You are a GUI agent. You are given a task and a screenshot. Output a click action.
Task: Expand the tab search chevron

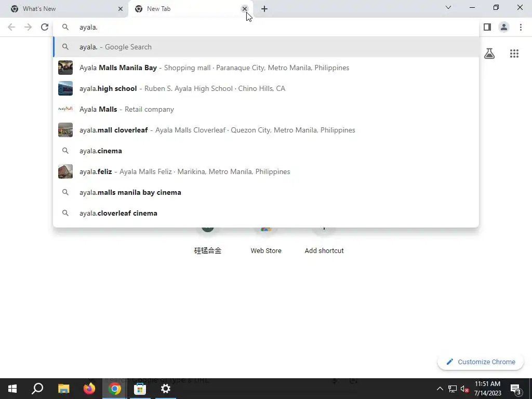(x=448, y=7)
